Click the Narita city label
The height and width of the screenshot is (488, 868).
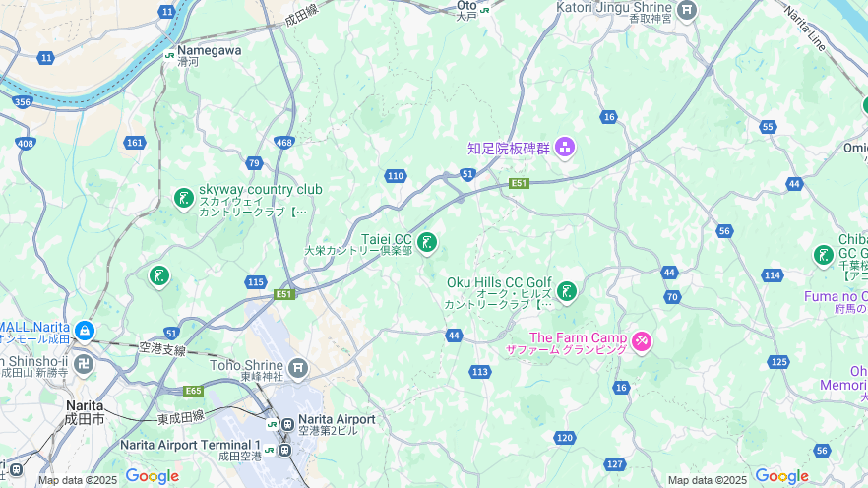[x=85, y=412]
